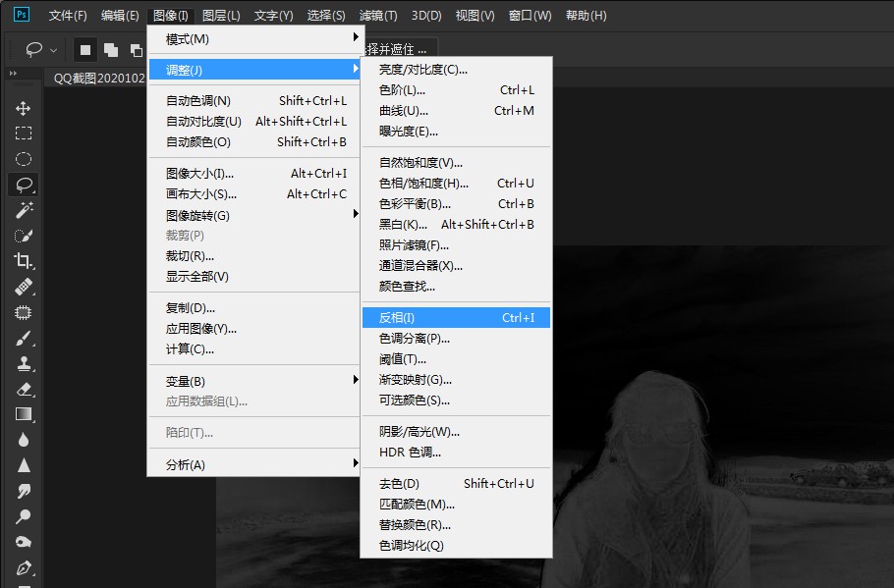Select the Crop tool
This screenshot has width=894, height=588.
pos(24,258)
